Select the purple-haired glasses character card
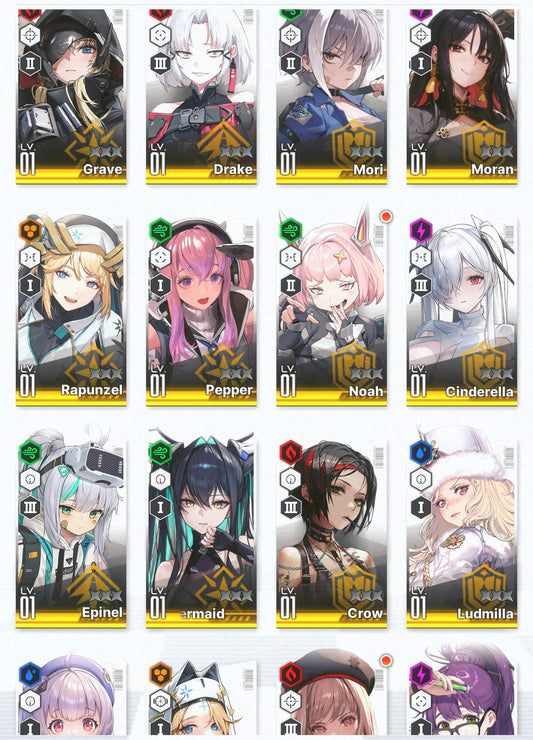This screenshot has width=533, height=740. tap(462, 694)
